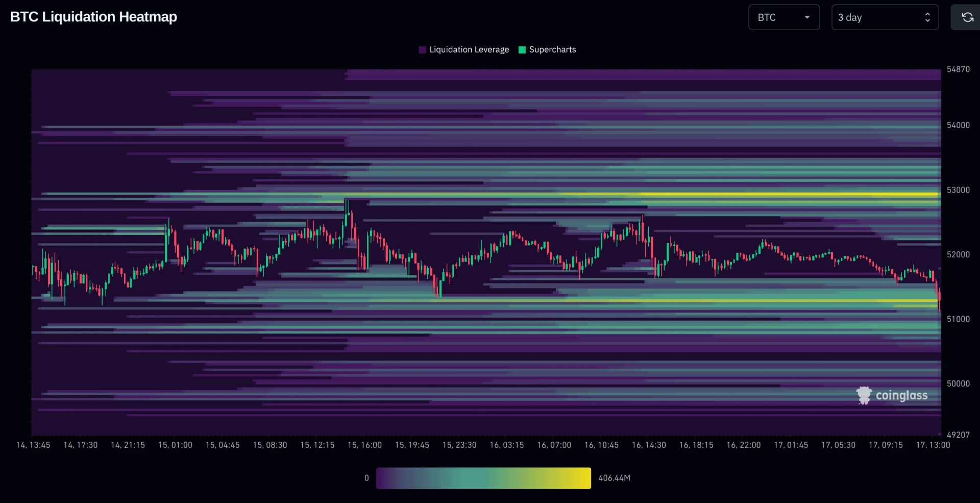Toggle the Liquidation Leverage purple legend square

coord(422,50)
